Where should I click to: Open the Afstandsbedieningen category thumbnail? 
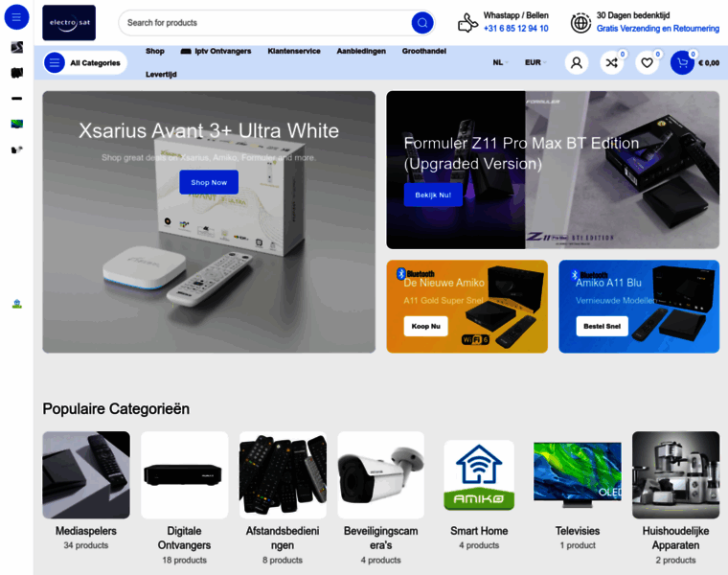pyautogui.click(x=283, y=475)
